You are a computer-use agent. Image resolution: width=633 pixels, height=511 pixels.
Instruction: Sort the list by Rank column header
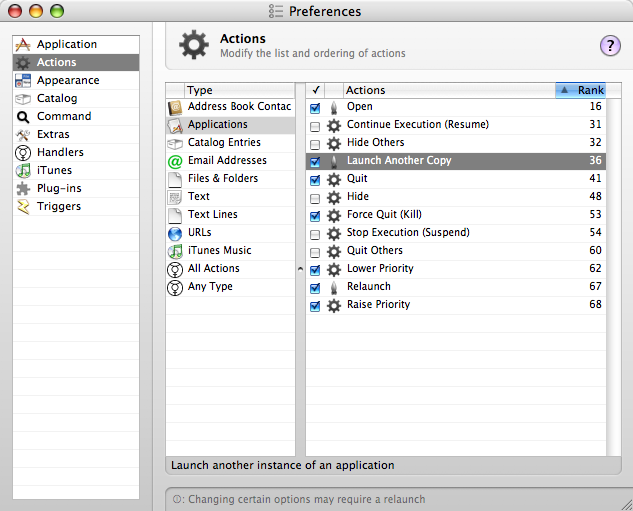580,90
